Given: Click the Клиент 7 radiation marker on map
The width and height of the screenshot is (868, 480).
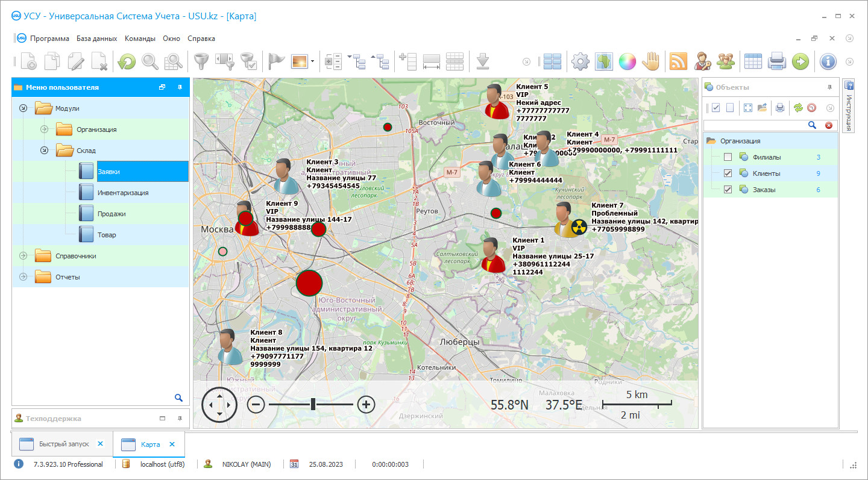Looking at the screenshot, I should 579,226.
